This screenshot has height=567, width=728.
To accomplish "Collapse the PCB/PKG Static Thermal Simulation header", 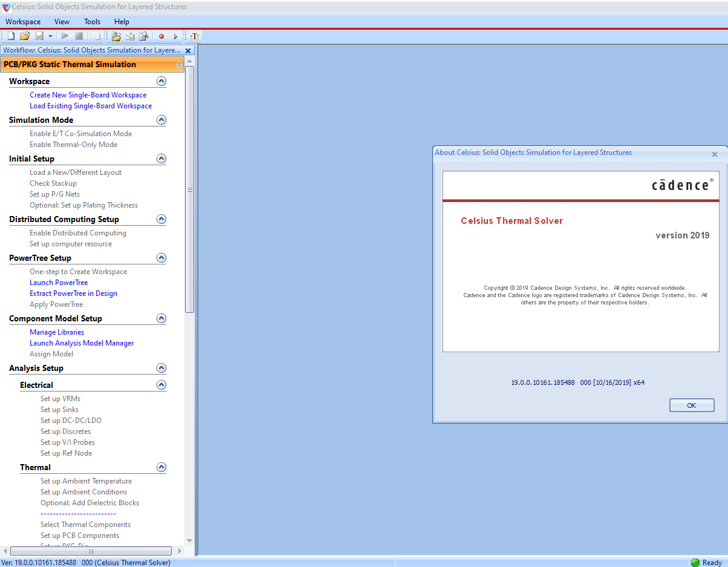I will coord(179,64).
